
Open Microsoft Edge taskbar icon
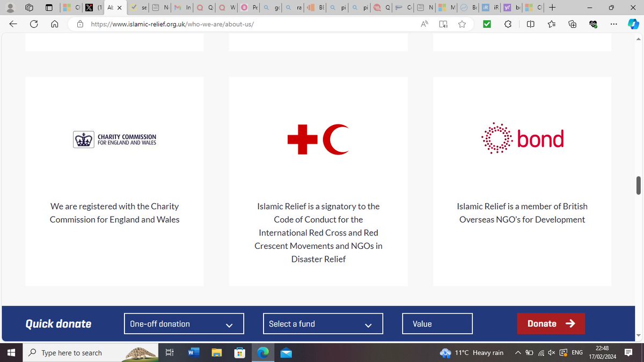tap(263, 352)
